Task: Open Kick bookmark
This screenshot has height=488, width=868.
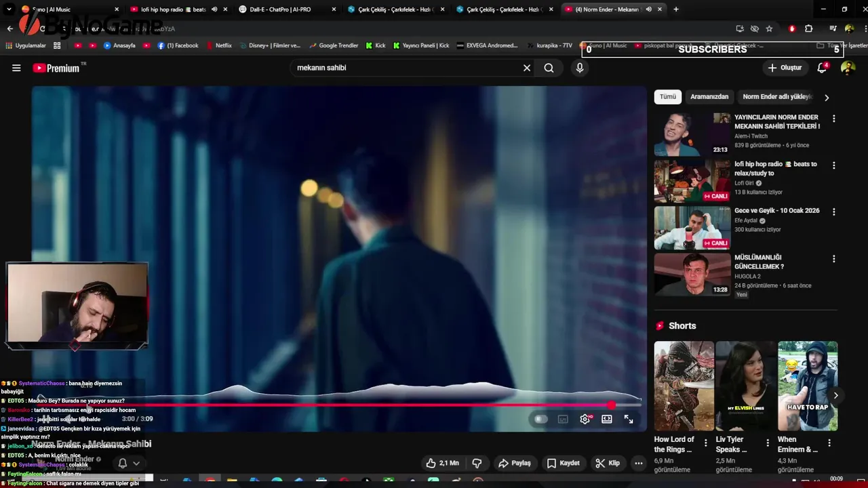Action: point(376,45)
